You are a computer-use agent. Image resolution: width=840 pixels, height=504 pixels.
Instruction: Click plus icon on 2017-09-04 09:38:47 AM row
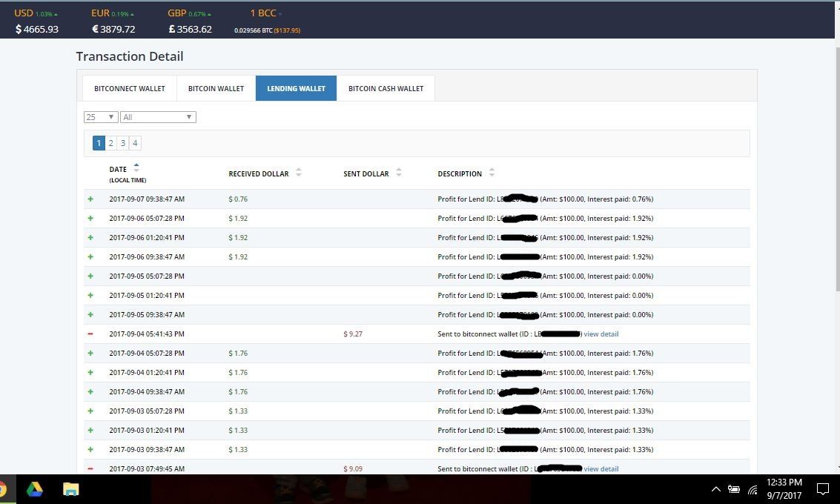(90, 391)
